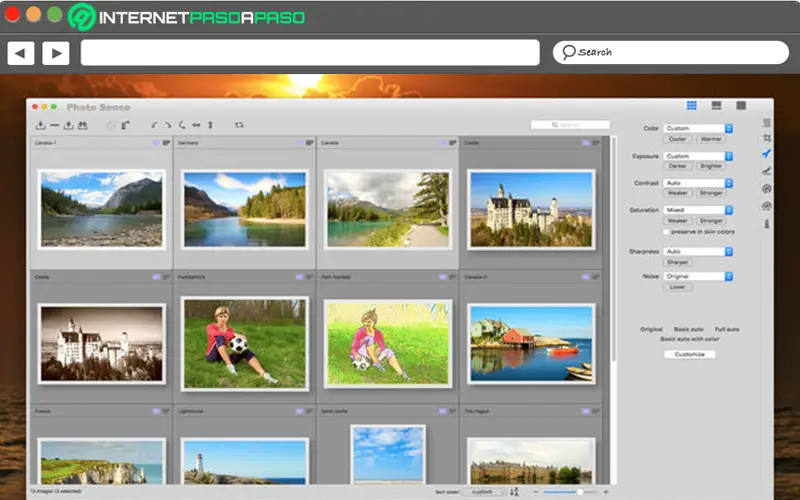The image size is (800, 500).
Task: Enable preserve in skin colors checkbox
Action: [x=666, y=232]
